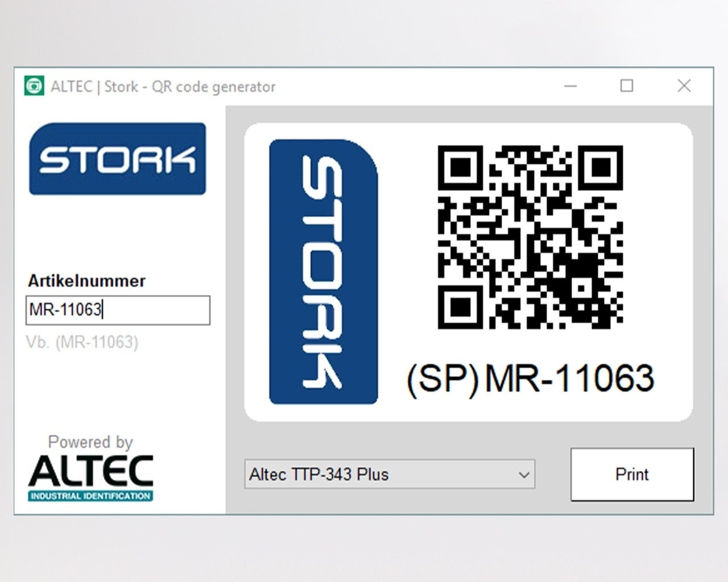Click the QR code in the label preview
The height and width of the screenshot is (582, 728).
point(530,237)
